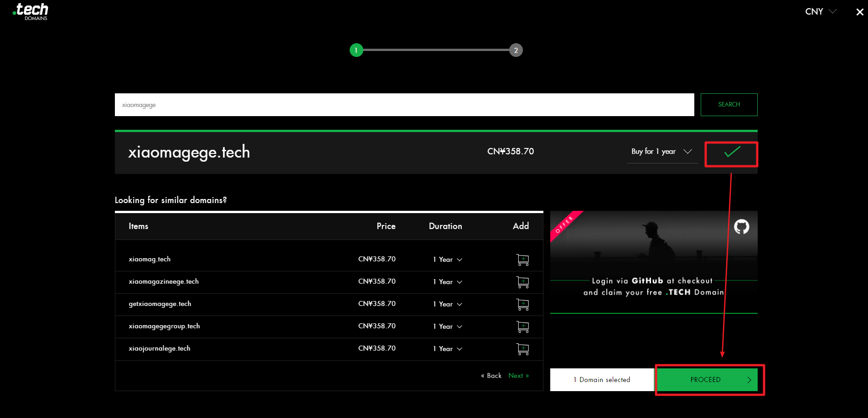Click the 1 Domain selected label
The height and width of the screenshot is (418, 868).
click(602, 380)
